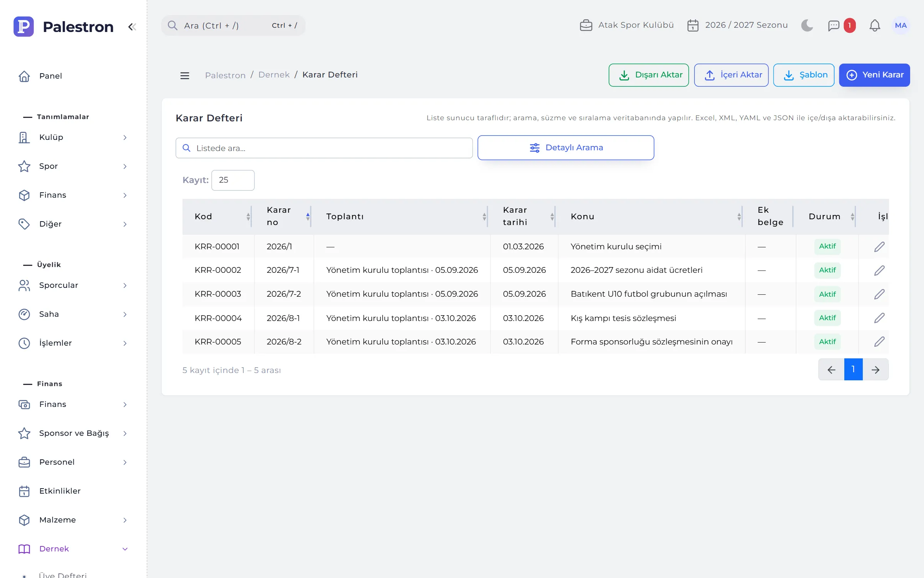Open Detaylı Arama filters
Viewport: 924px width, 578px height.
[566, 148]
